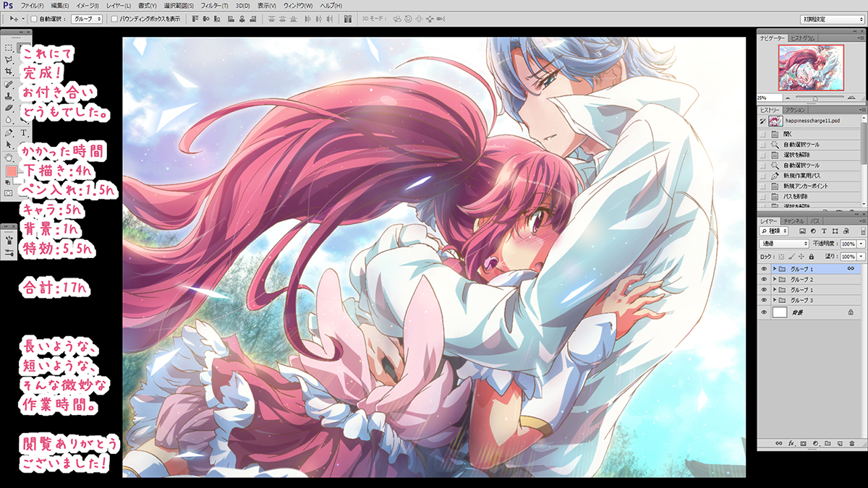
Task: Click the trash icon in Layers panel
Action: 852,442
